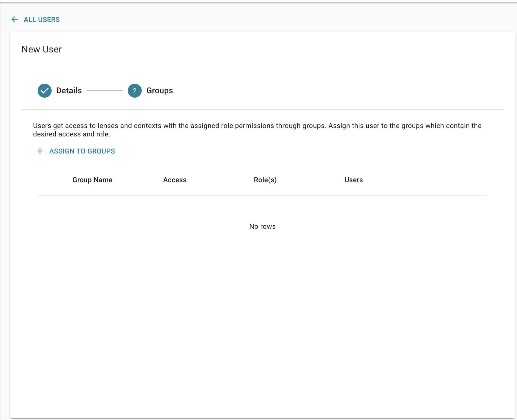Click the Role(s) column header

[x=265, y=180]
